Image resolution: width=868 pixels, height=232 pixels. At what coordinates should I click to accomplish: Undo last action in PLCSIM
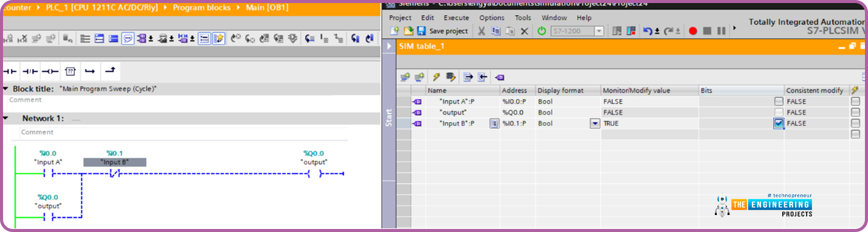pyautogui.click(x=647, y=30)
